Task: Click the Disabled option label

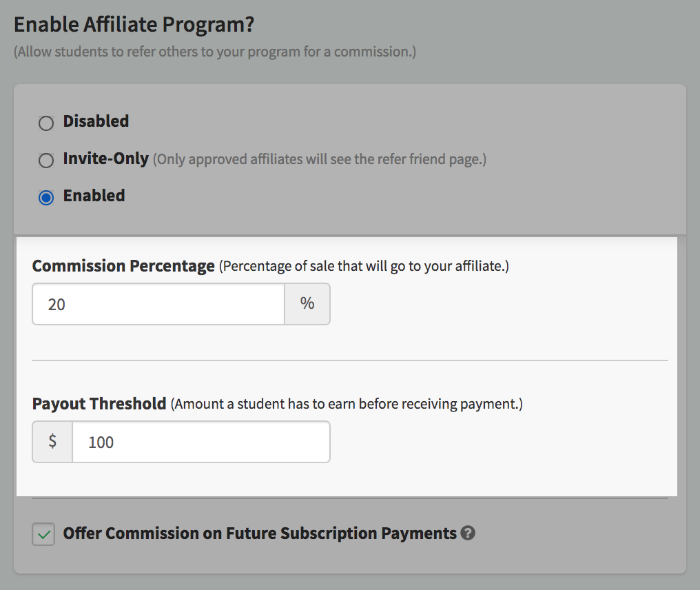Action: [x=96, y=121]
